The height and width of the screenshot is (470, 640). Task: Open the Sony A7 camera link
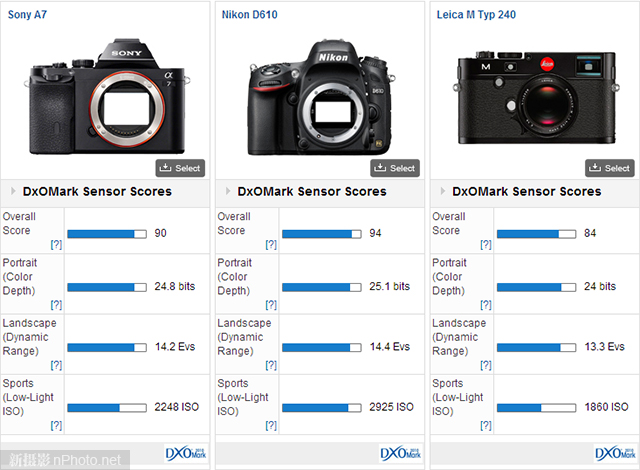pos(27,15)
